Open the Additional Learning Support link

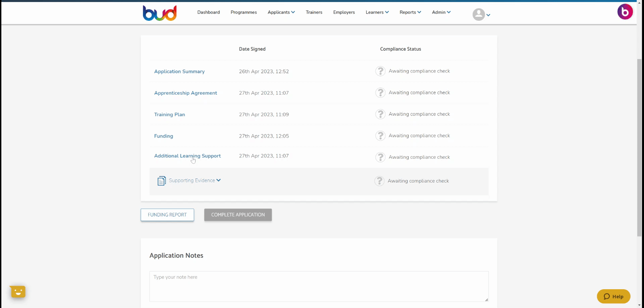click(187, 156)
